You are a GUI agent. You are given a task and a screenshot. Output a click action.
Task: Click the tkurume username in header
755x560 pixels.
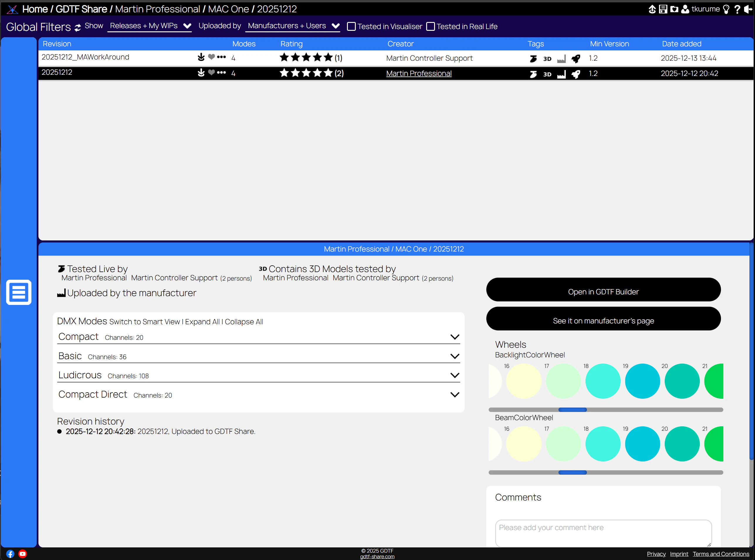tap(705, 9)
